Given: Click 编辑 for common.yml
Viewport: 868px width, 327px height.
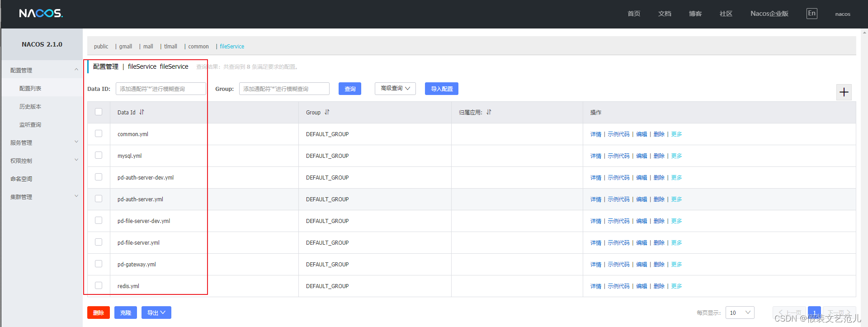Looking at the screenshot, I should (642, 134).
